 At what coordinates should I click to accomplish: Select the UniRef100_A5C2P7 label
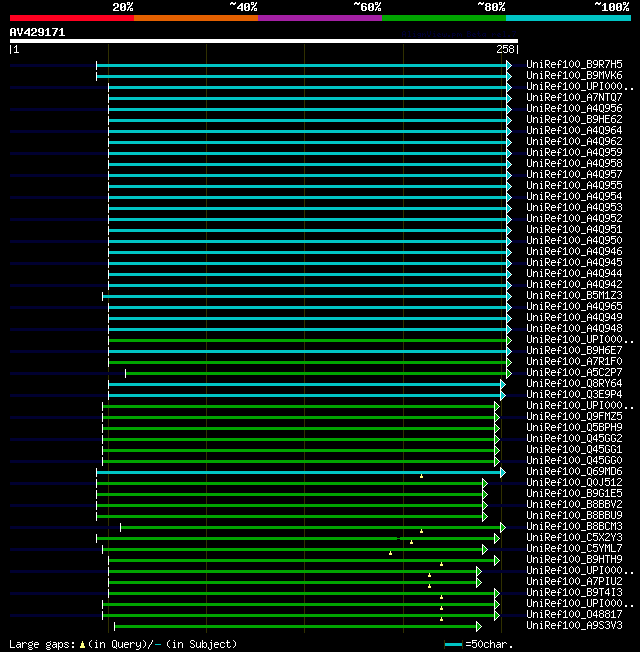pyautogui.click(x=574, y=373)
